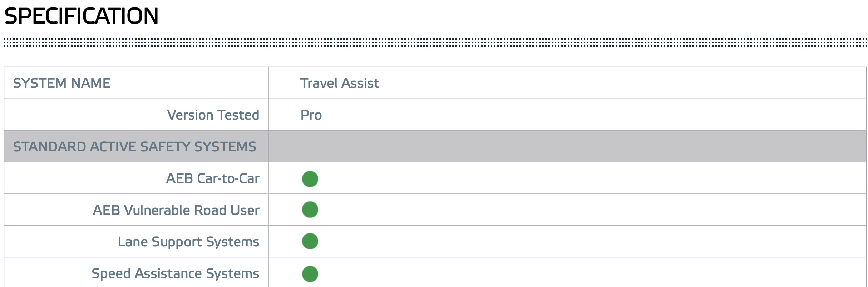Click empty space in the Pro version row
Viewport: 868px width, 287px height.
click(x=590, y=115)
